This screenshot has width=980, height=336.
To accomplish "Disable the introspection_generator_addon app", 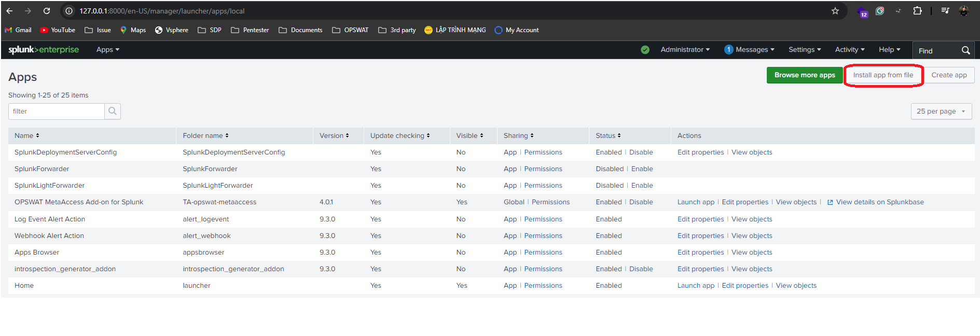I will pos(641,269).
